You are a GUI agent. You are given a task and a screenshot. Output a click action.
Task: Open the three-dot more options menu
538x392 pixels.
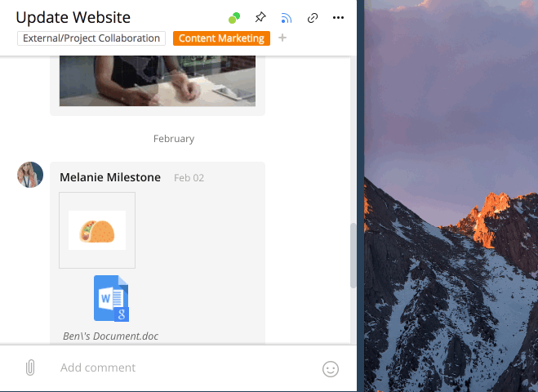338,18
